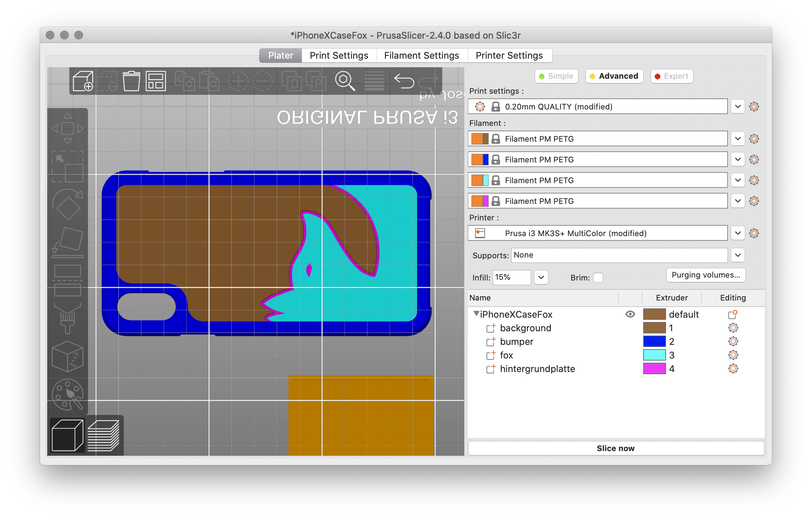Click the add settings icon for iPhoneXCaseFox
This screenshot has width=812, height=518.
click(x=733, y=314)
